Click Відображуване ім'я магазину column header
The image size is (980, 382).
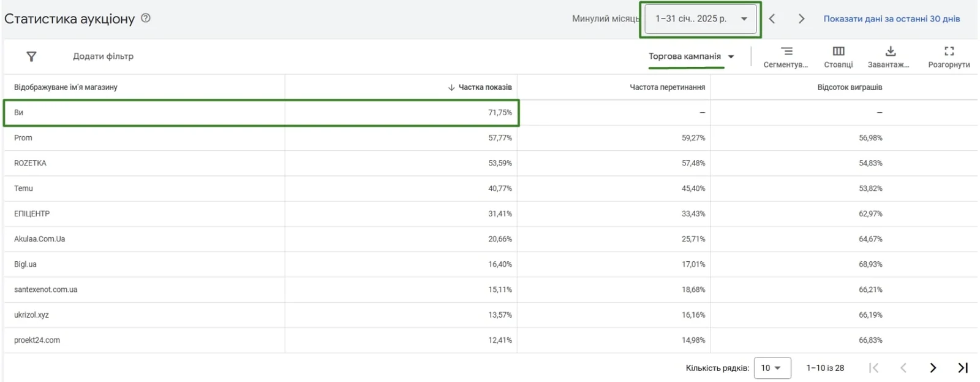(66, 88)
